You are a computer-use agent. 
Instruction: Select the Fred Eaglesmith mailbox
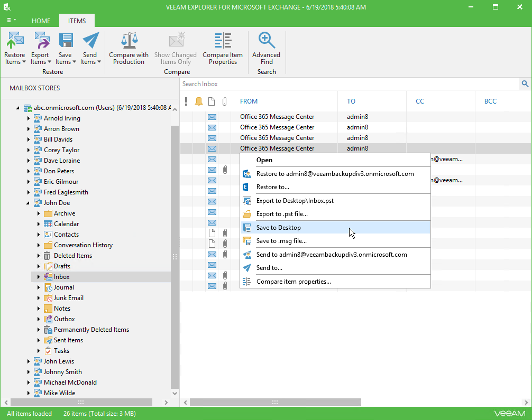(66, 192)
